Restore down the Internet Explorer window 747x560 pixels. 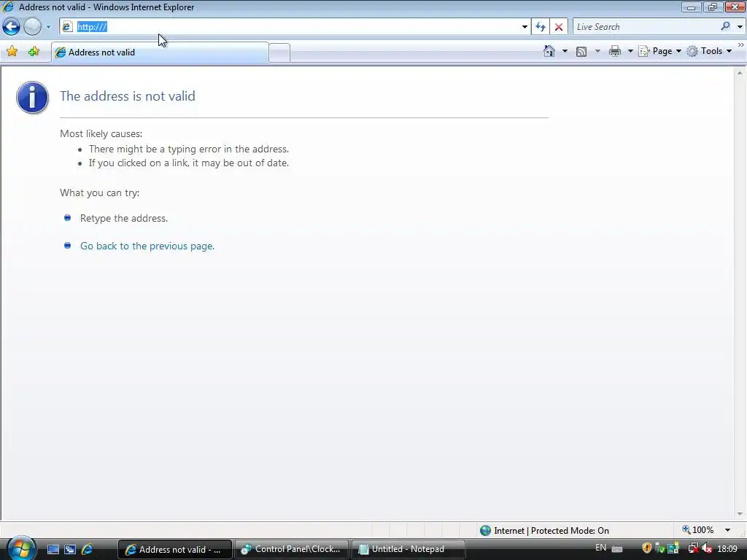(x=713, y=7)
